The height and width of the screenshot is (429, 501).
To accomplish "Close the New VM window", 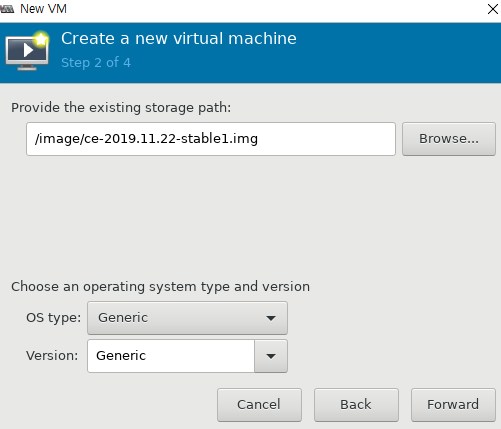I will click(493, 9).
